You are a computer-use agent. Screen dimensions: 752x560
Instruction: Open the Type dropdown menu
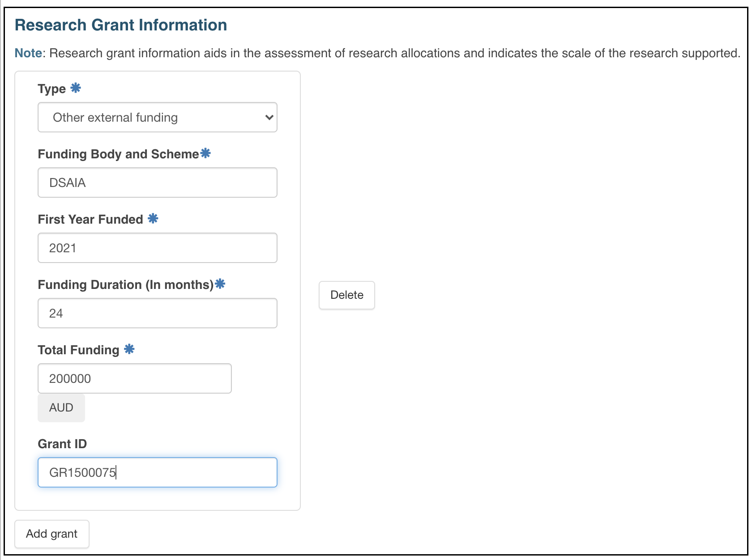[158, 117]
